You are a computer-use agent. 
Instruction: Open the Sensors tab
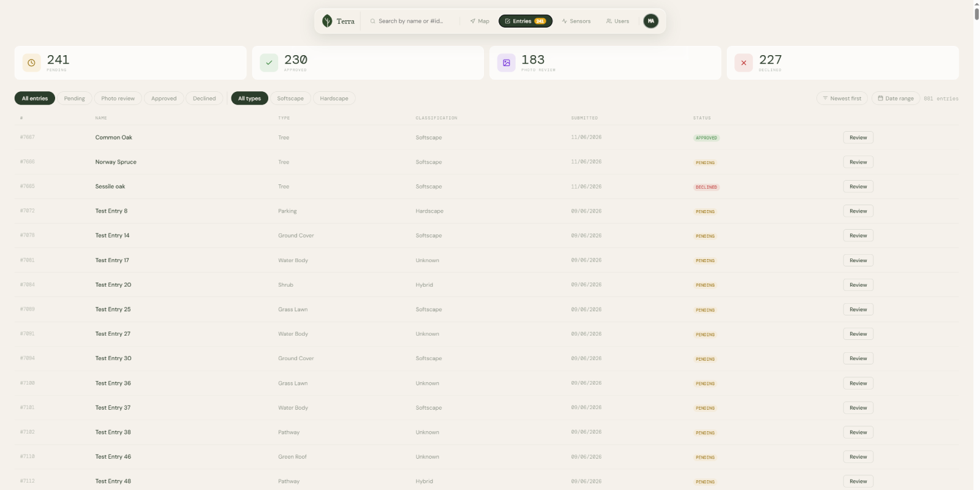tap(576, 21)
